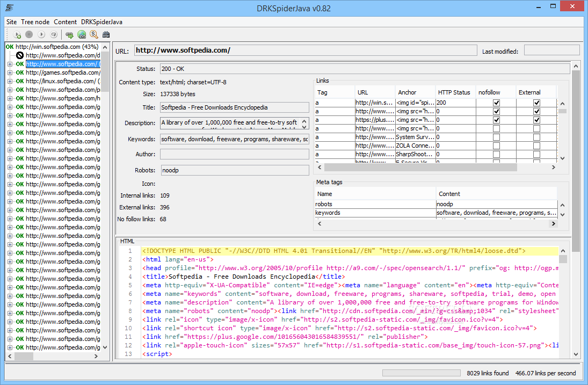Toggle nofollow checkbox for https://plus... link row
The height and width of the screenshot is (385, 588).
point(496,120)
